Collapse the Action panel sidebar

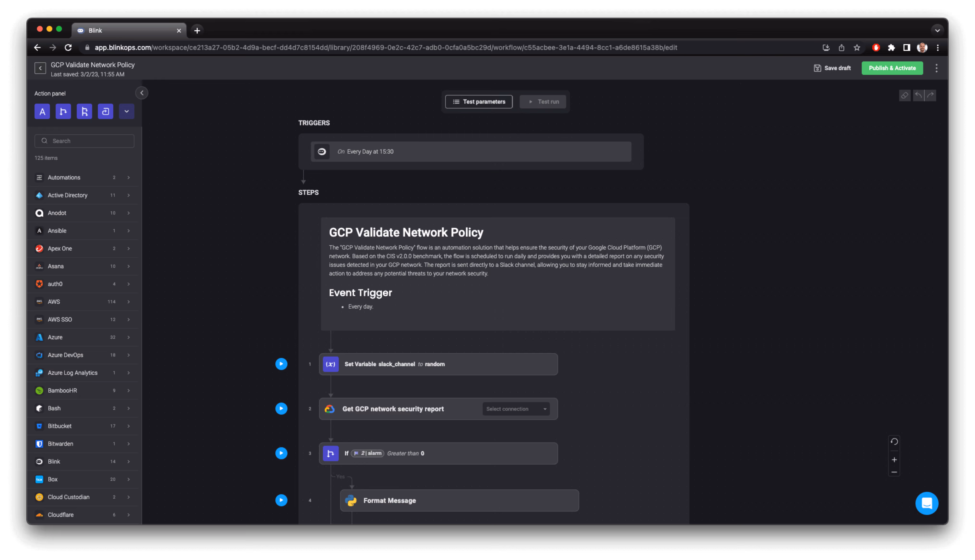(142, 93)
